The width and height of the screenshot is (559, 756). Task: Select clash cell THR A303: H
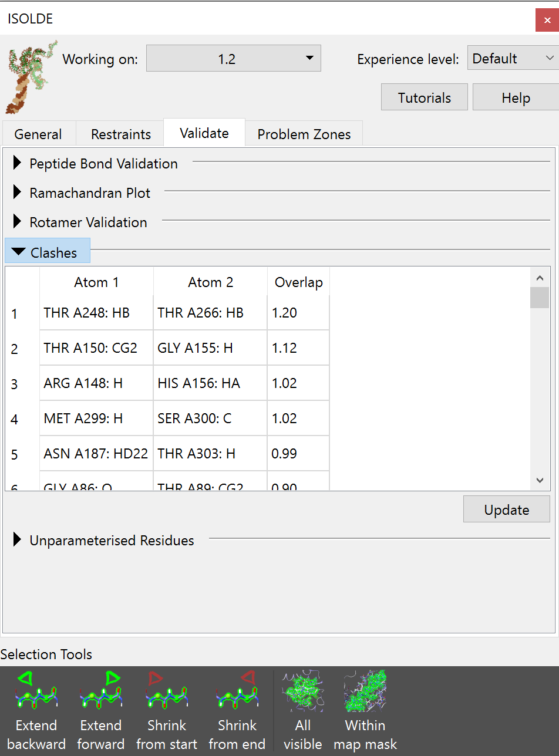[210, 453]
